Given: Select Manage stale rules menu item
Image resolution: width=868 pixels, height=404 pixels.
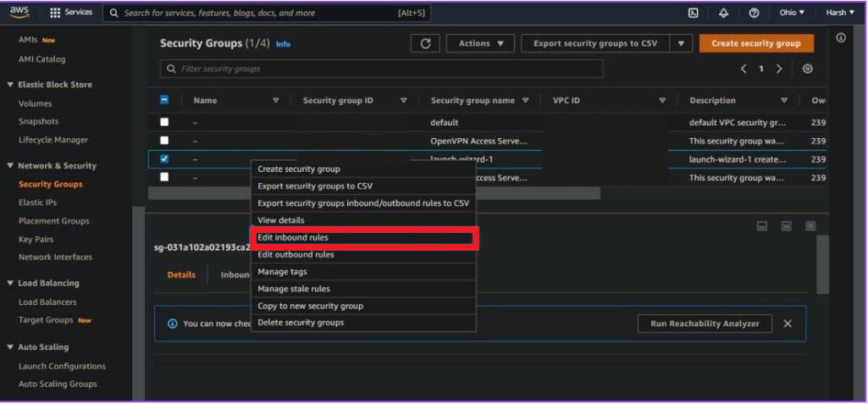Looking at the screenshot, I should click(363, 289).
